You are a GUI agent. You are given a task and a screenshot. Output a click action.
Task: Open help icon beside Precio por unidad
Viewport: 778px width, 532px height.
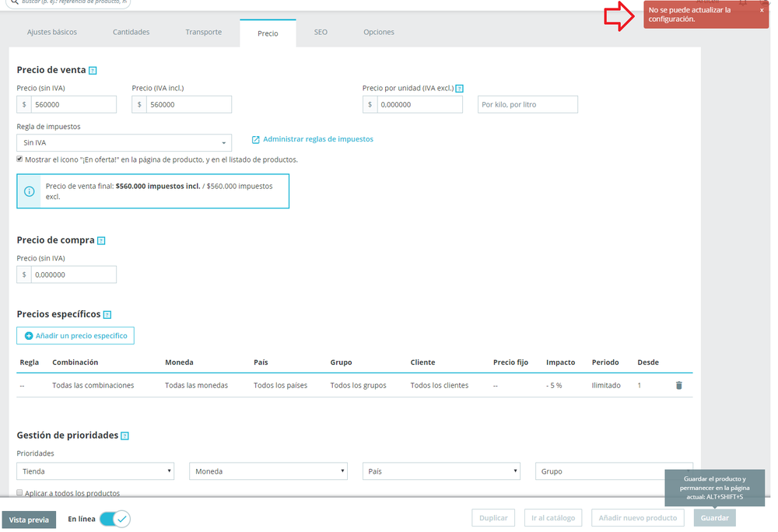coord(460,89)
